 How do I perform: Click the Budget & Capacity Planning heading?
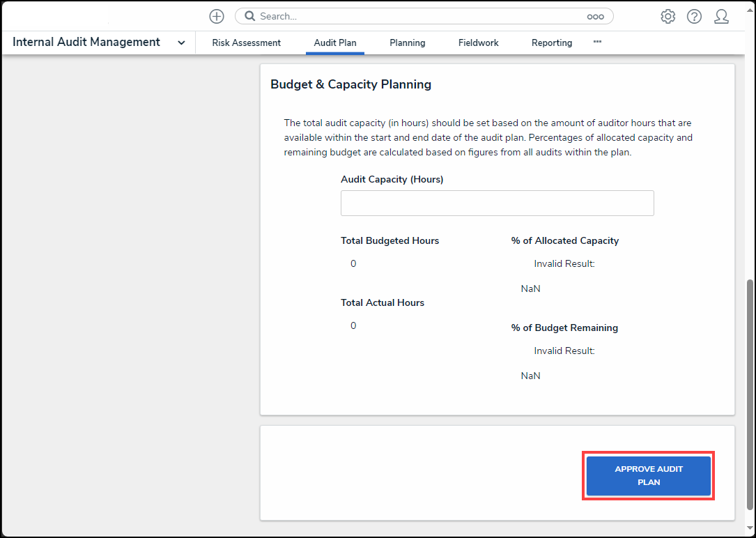tap(350, 84)
